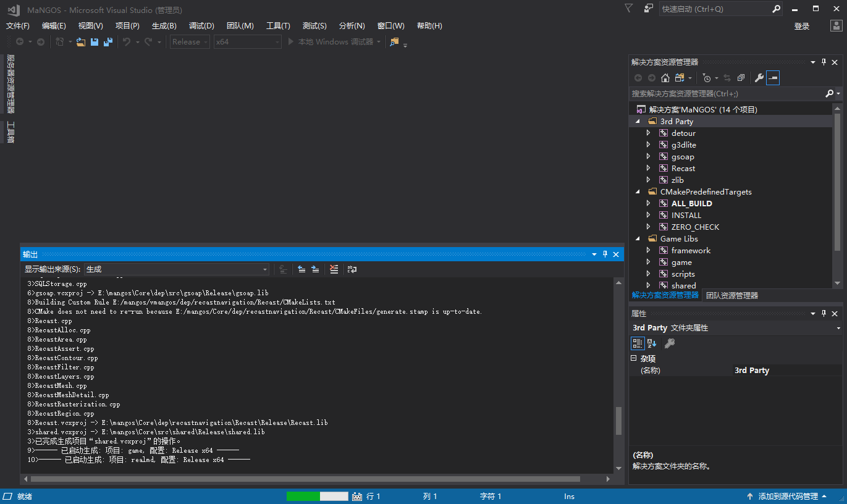
Task: Open the 文件(F) menu
Action: pyautogui.click(x=18, y=26)
